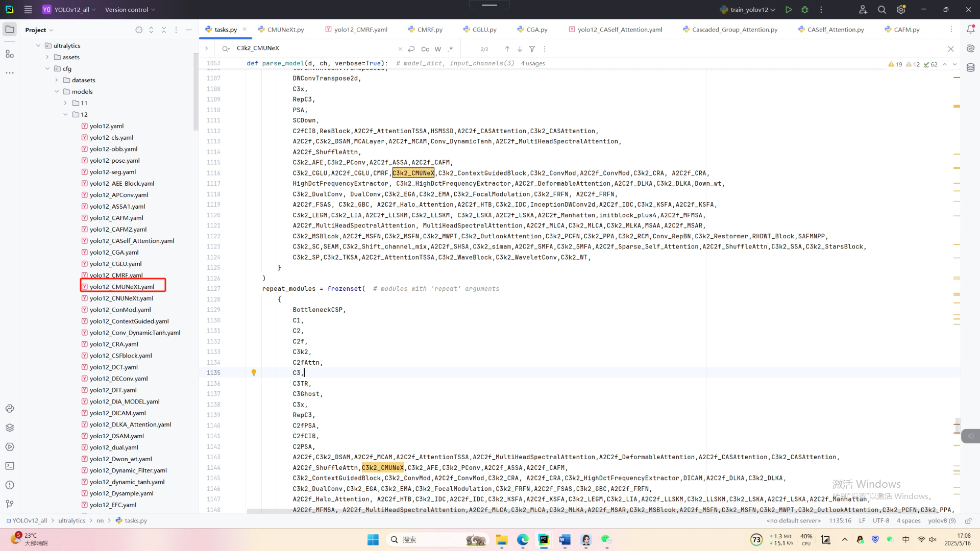Collapse the models folder
The image size is (980, 551).
pyautogui.click(x=57, y=92)
